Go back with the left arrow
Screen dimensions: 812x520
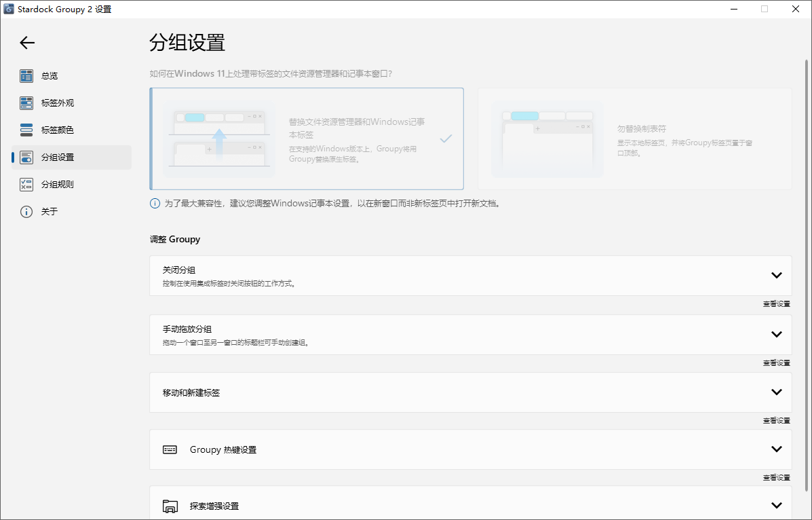[x=27, y=43]
